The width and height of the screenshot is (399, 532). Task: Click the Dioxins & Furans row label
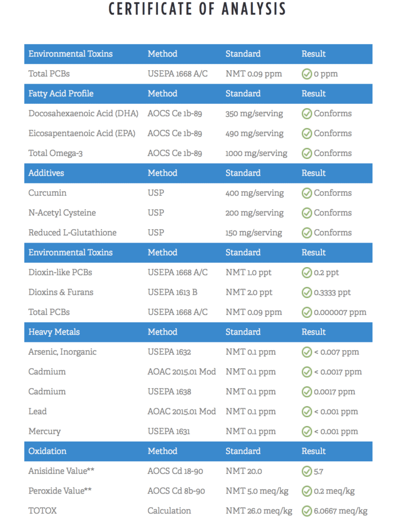pos(61,292)
